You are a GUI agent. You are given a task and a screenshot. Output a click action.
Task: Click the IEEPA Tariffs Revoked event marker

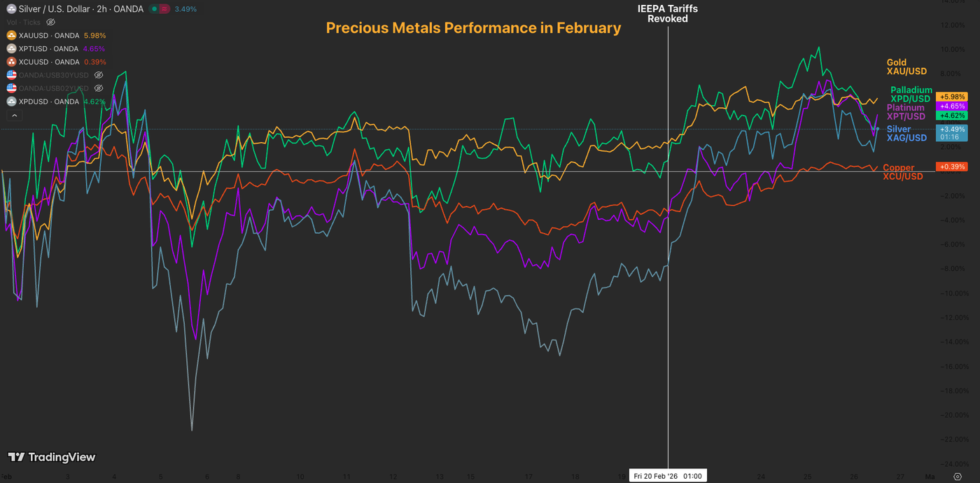[x=668, y=14]
